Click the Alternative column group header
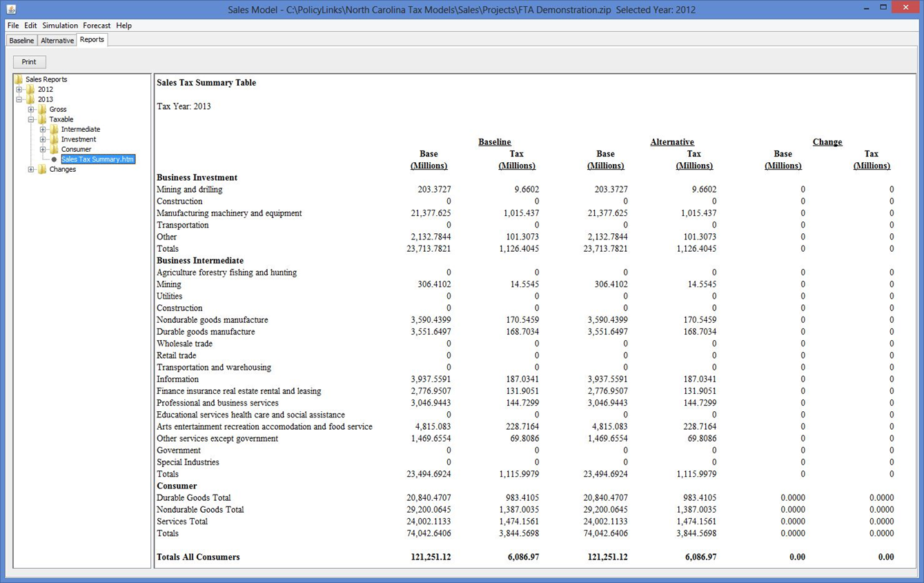 click(672, 142)
